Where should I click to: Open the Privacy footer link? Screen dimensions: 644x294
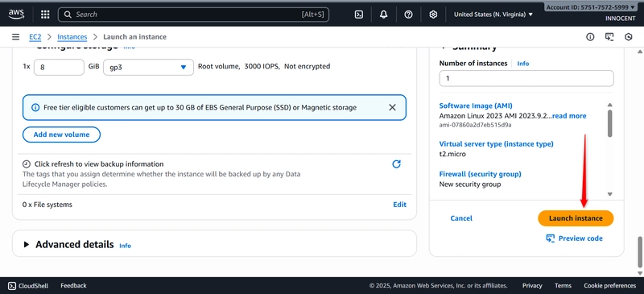coord(532,285)
